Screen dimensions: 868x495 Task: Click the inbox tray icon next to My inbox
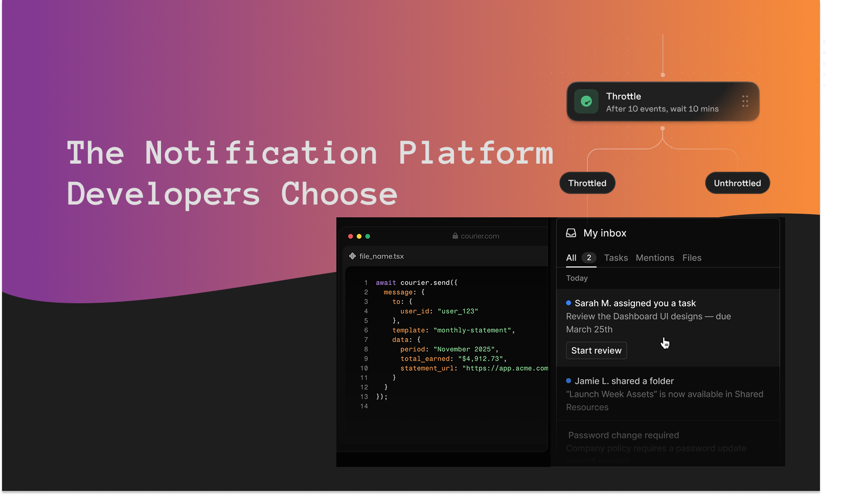[x=570, y=233]
